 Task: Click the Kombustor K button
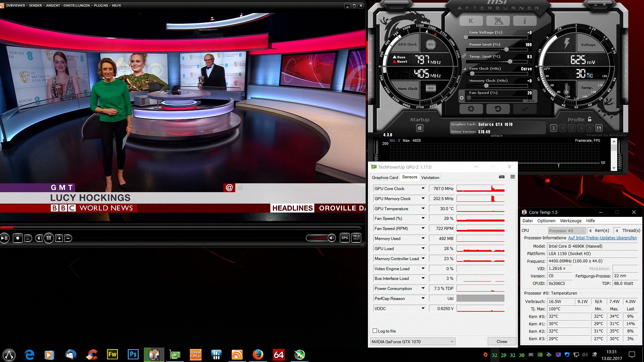click(471, 21)
